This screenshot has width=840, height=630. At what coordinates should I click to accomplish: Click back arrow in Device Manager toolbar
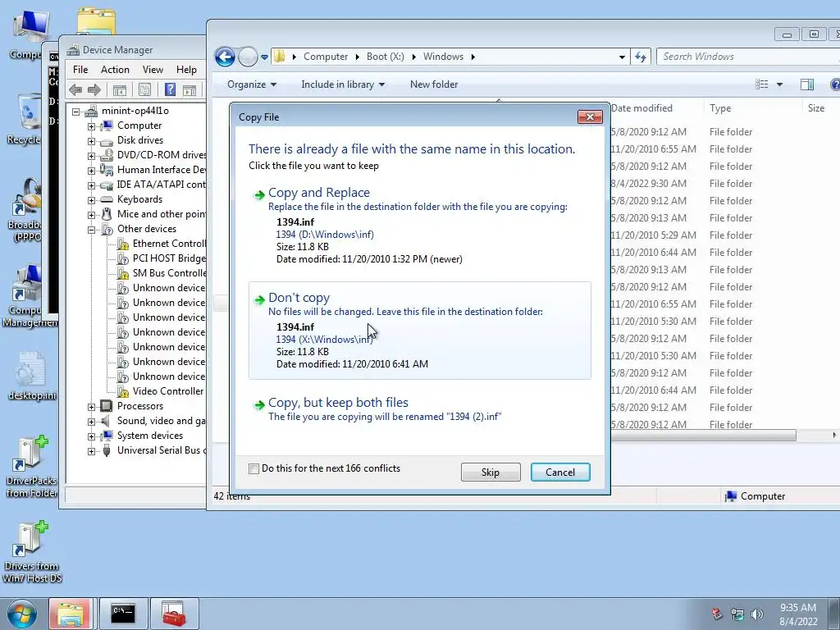(x=75, y=90)
